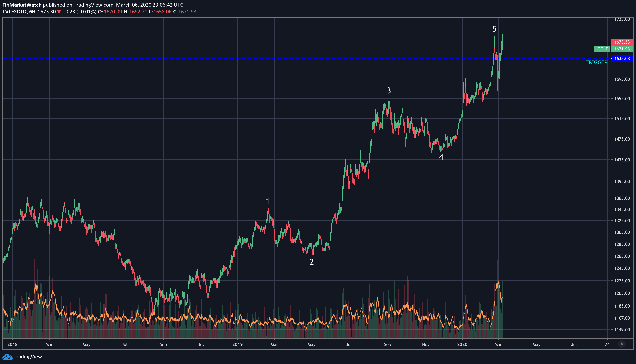Click the wave label 3
The width and height of the screenshot is (636, 364).
[x=389, y=90]
